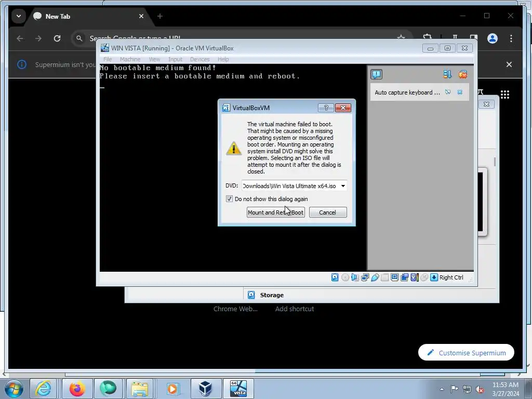Click the optical disk status icon

point(345,277)
